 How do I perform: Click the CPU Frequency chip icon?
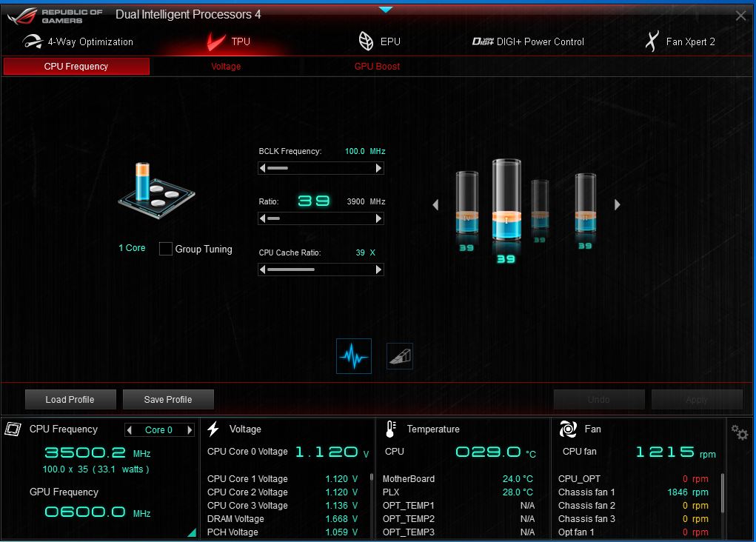[x=13, y=429]
